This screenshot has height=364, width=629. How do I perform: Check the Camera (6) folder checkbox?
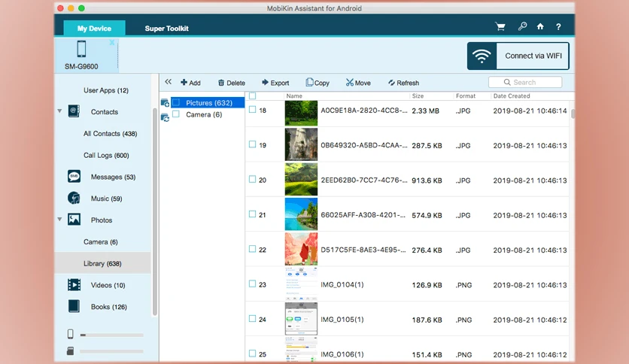point(176,114)
